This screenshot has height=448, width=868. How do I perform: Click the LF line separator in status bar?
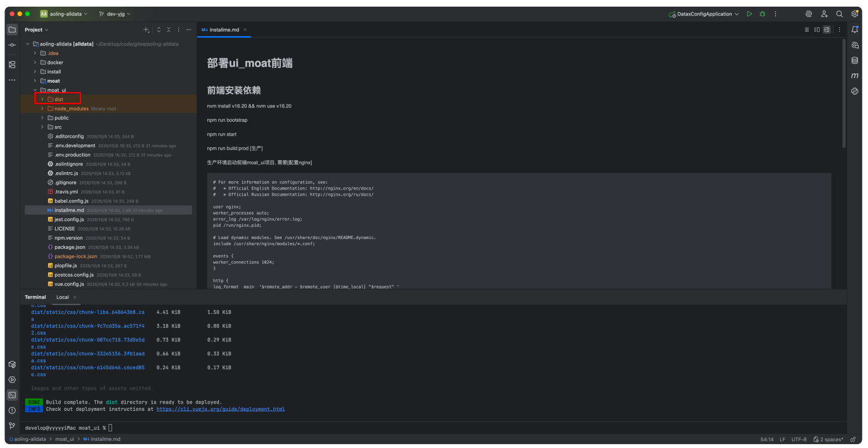pos(782,439)
